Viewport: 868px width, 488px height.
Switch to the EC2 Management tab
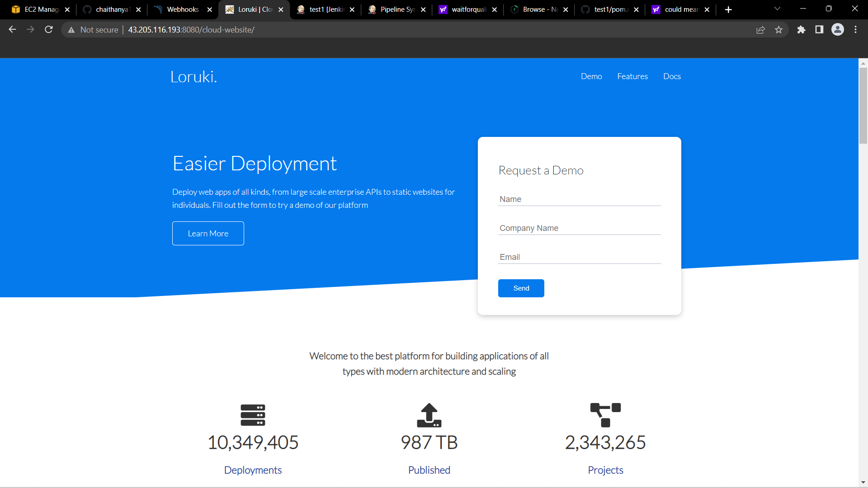click(x=41, y=9)
